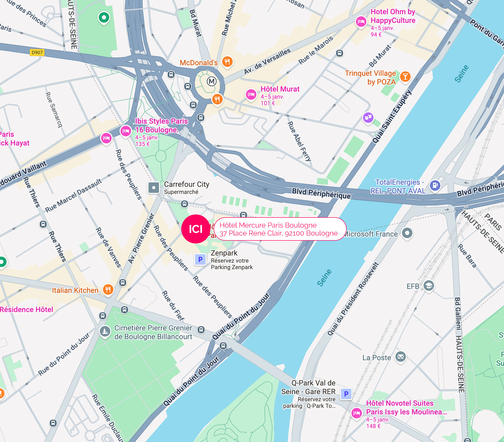The image size is (504, 442).
Task: Click the pink ICI marker
Action: tap(196, 229)
